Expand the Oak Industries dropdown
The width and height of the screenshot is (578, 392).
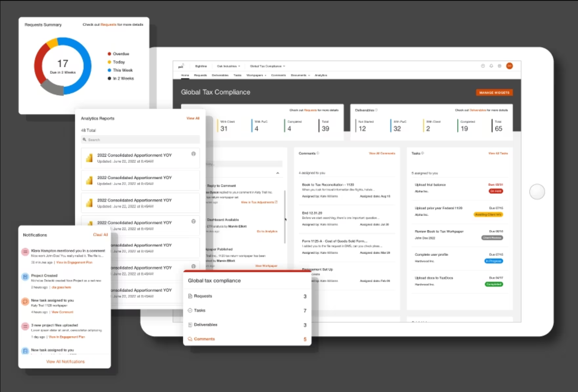tap(228, 66)
